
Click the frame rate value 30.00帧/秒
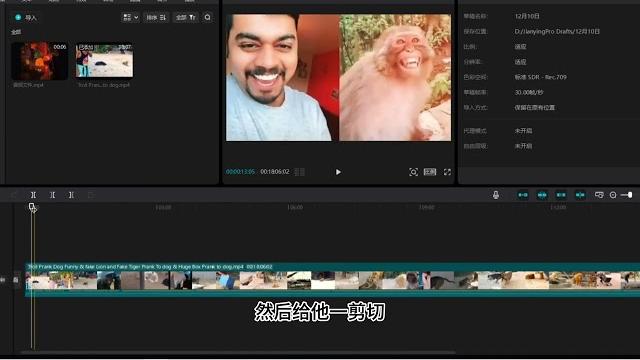529,92
